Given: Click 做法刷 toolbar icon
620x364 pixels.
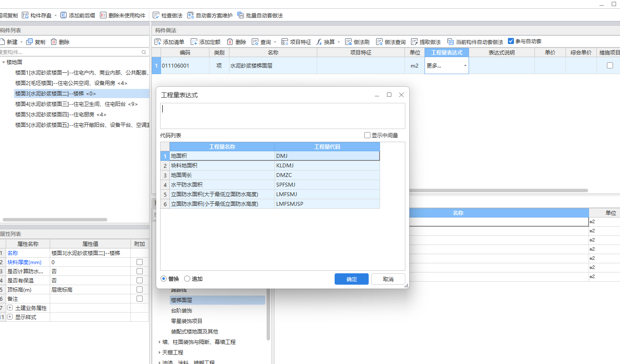Looking at the screenshot, I should [x=349, y=42].
